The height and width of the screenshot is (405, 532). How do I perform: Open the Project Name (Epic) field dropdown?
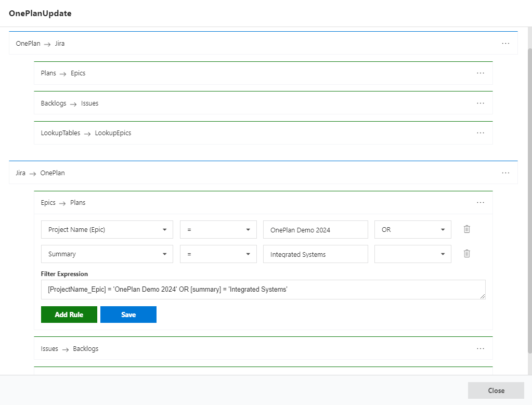(107, 229)
